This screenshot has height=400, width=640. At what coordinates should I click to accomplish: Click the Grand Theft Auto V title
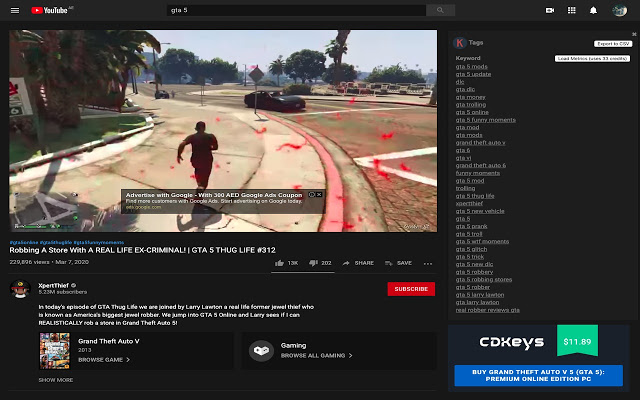[x=109, y=341]
